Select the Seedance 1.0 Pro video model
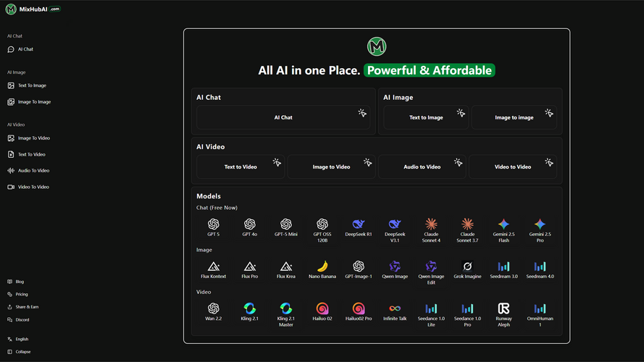This screenshot has width=644, height=362. point(467,315)
